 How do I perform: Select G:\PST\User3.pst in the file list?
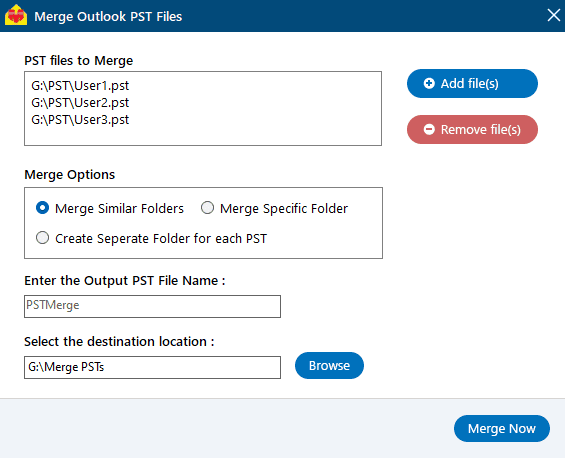click(x=80, y=120)
